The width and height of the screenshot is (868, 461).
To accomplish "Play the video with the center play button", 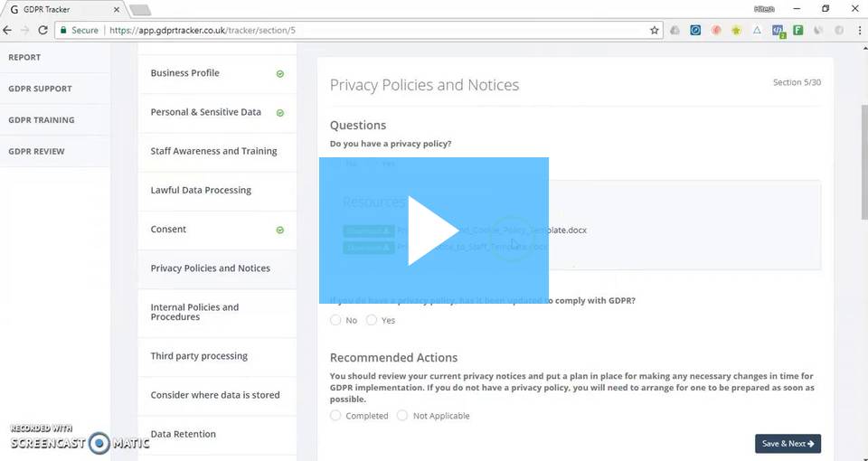I will 433,230.
